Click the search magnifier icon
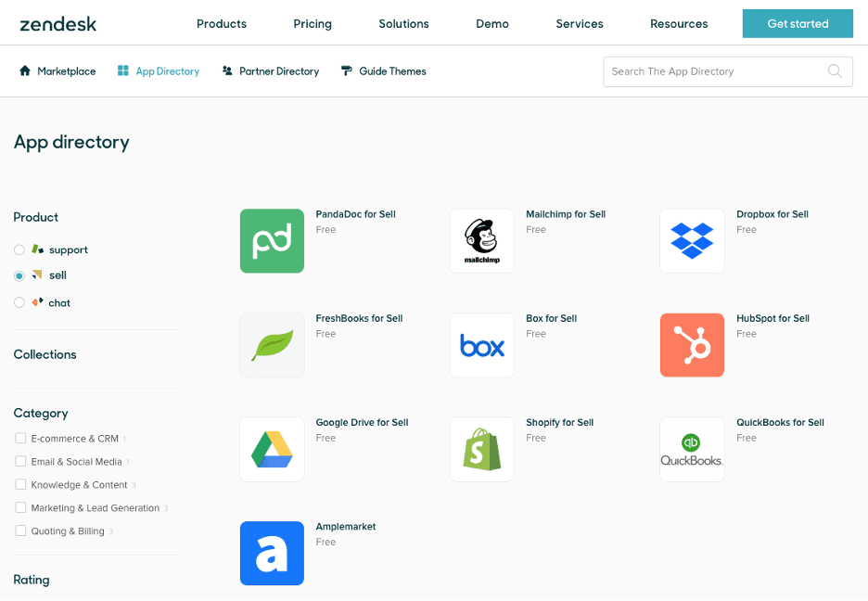Viewport: 868px width, 601px height. pyautogui.click(x=835, y=71)
